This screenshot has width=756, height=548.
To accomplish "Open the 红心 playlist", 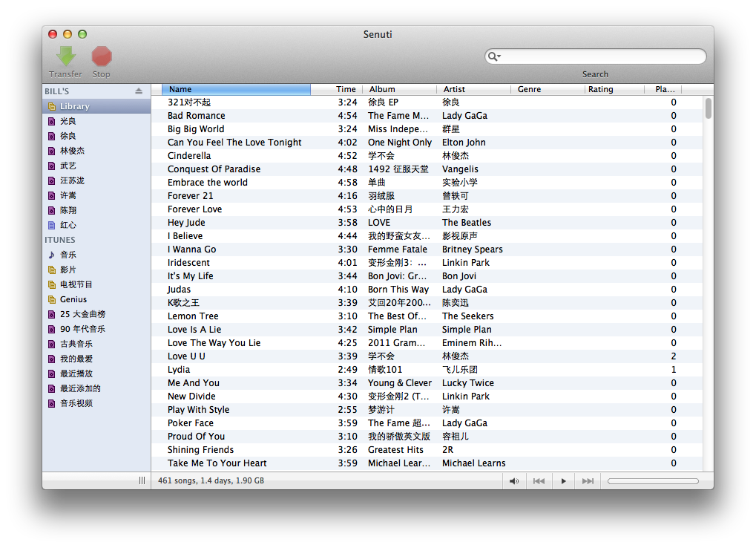I will (96, 225).
